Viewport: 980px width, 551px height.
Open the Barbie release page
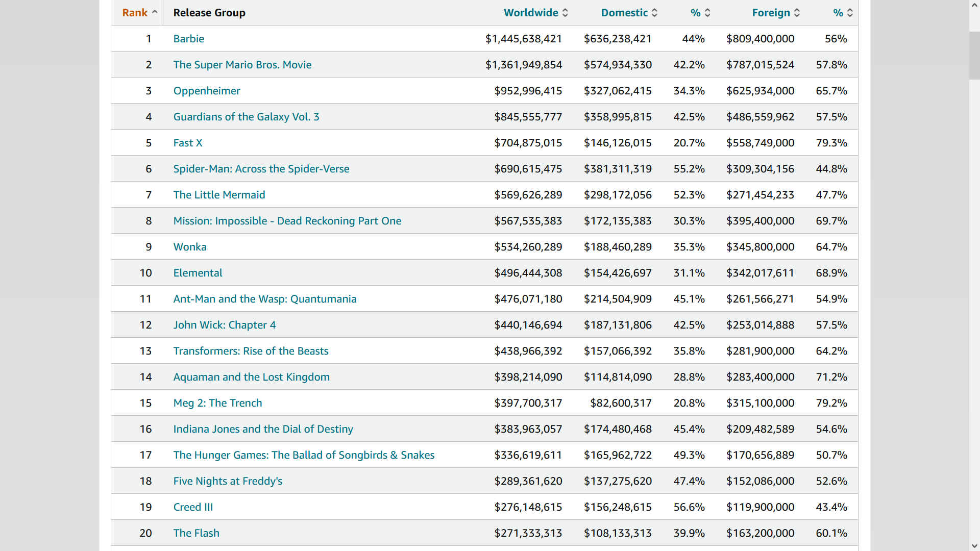(188, 39)
